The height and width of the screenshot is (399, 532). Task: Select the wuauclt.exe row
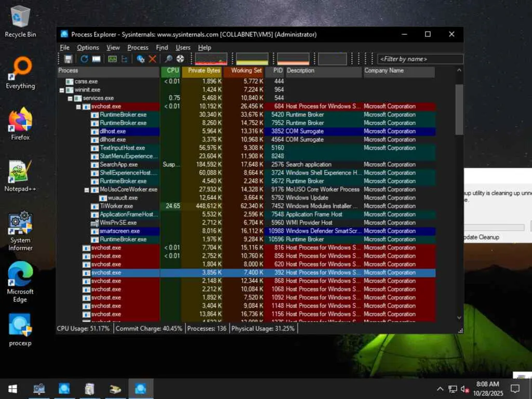pyautogui.click(x=246, y=198)
